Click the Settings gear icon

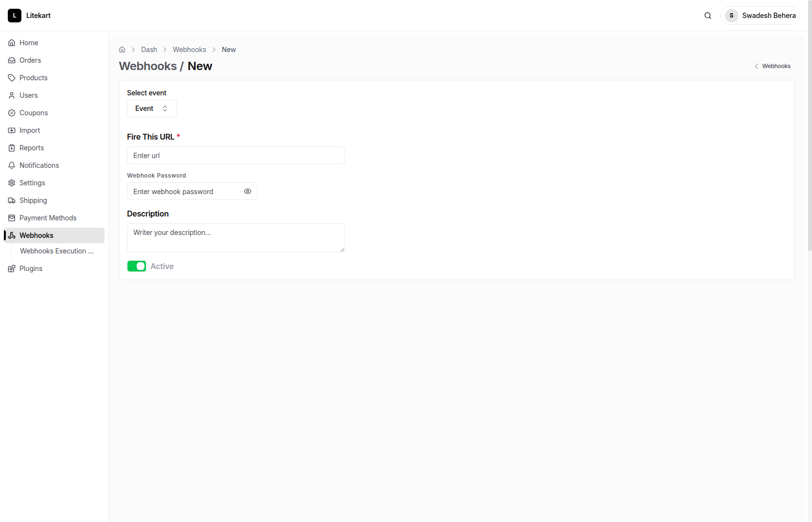click(x=12, y=183)
